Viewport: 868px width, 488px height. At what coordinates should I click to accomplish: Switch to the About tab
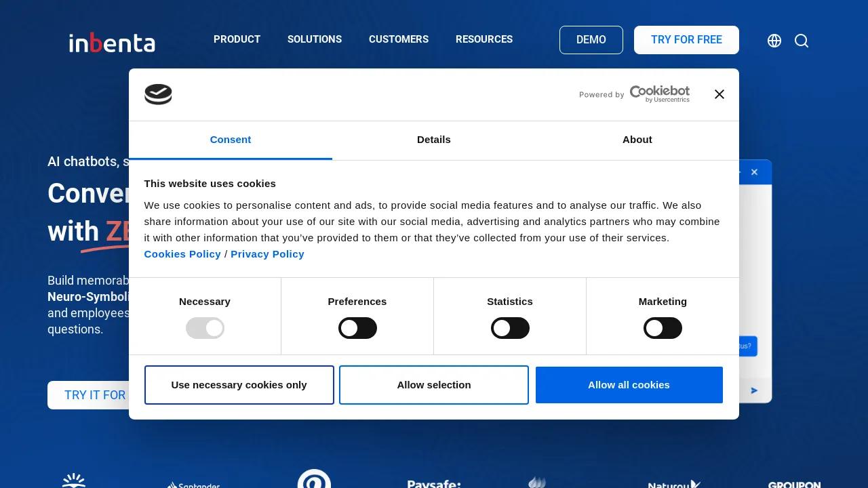(x=637, y=140)
